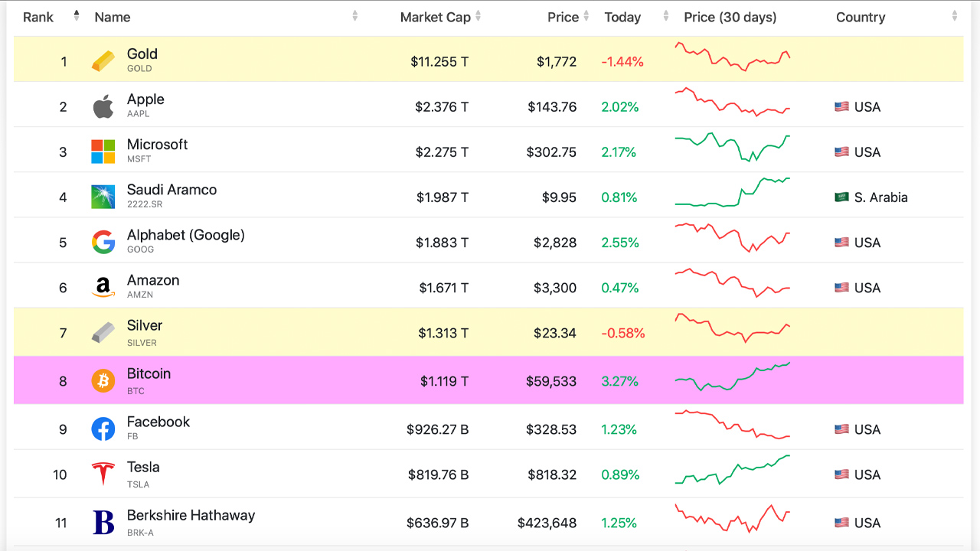Sort by Name using sort arrows
Screen dimensions: 980x551
point(355,16)
